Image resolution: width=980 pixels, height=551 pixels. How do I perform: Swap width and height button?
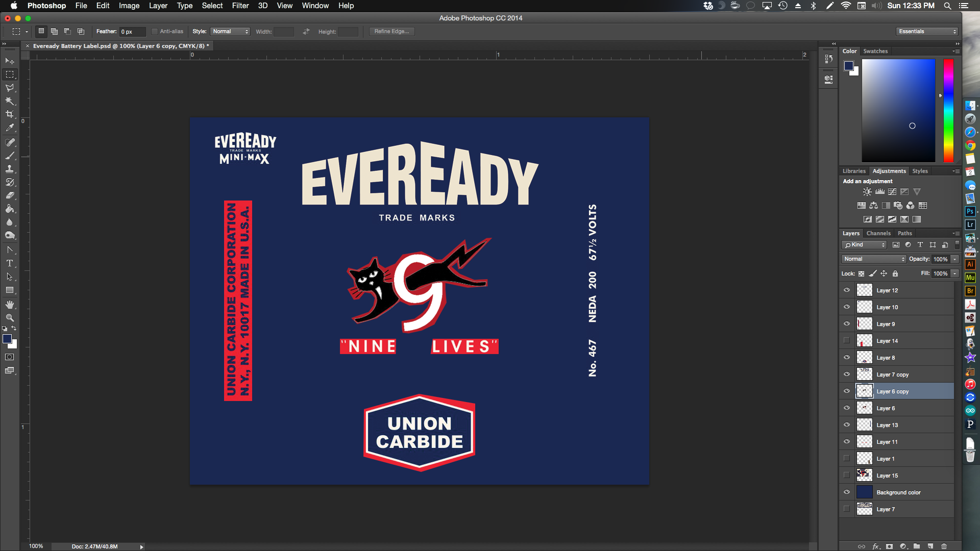pos(306,32)
